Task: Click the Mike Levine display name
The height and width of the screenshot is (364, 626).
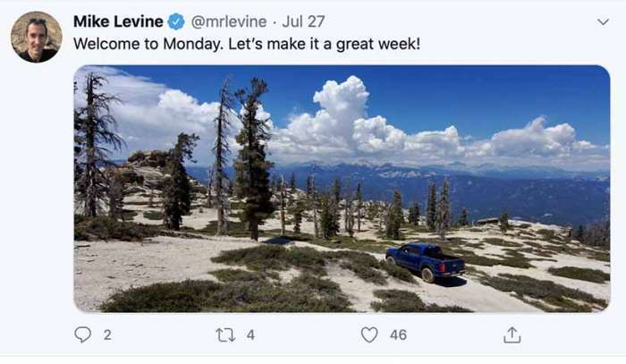Action: [118, 21]
